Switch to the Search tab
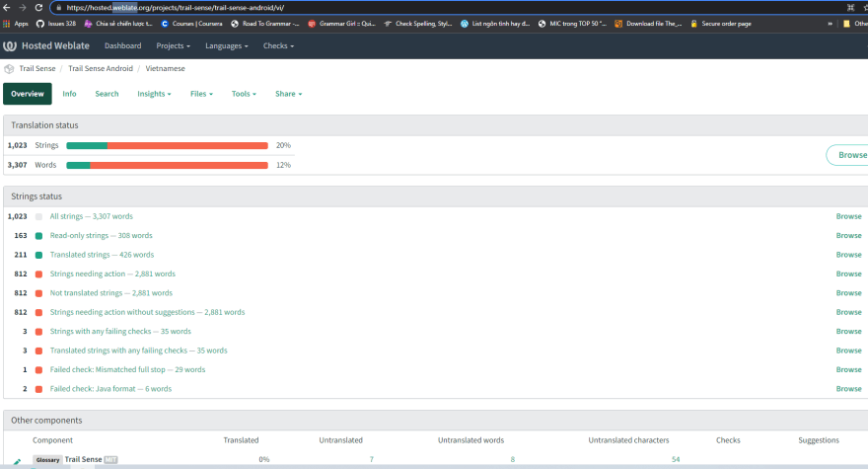The width and height of the screenshot is (868, 469). pyautogui.click(x=107, y=94)
